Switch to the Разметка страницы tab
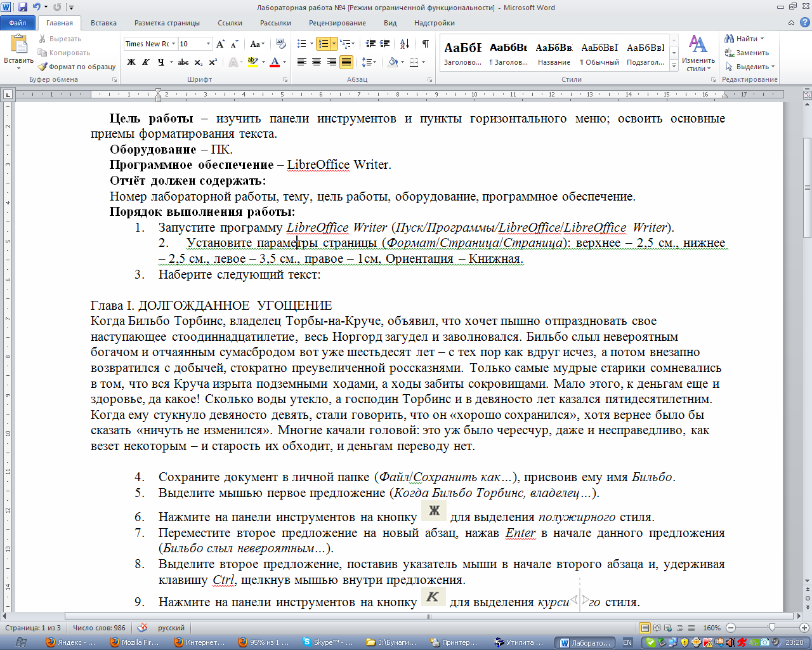The width and height of the screenshot is (812, 650). click(167, 23)
